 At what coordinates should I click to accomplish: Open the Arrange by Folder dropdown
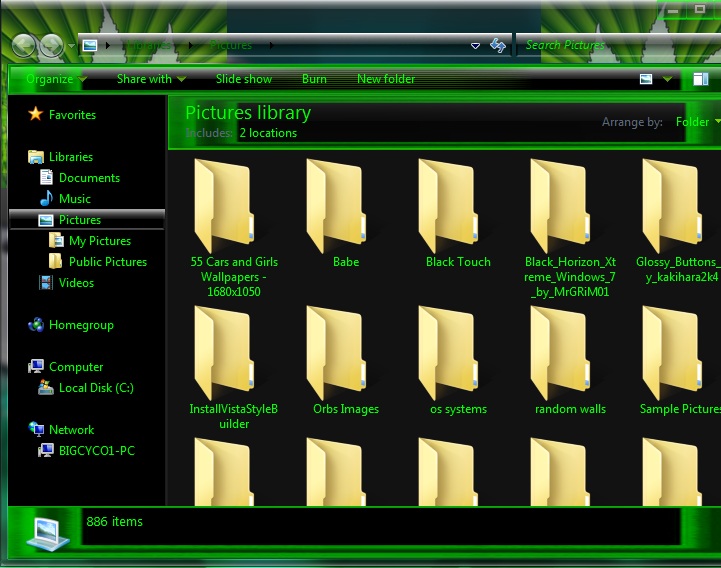[698, 122]
